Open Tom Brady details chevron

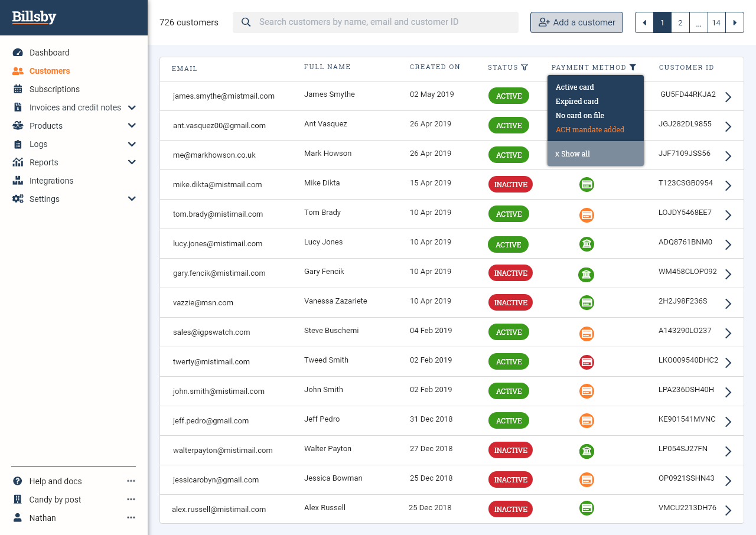[x=728, y=215]
